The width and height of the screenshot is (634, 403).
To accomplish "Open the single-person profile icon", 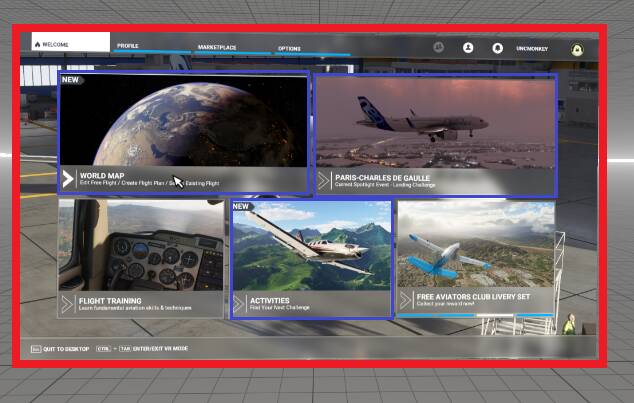I will pyautogui.click(x=468, y=48).
